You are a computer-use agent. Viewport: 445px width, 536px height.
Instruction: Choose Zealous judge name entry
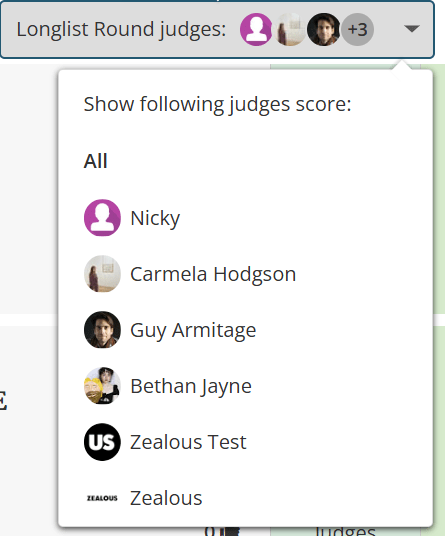(166, 498)
